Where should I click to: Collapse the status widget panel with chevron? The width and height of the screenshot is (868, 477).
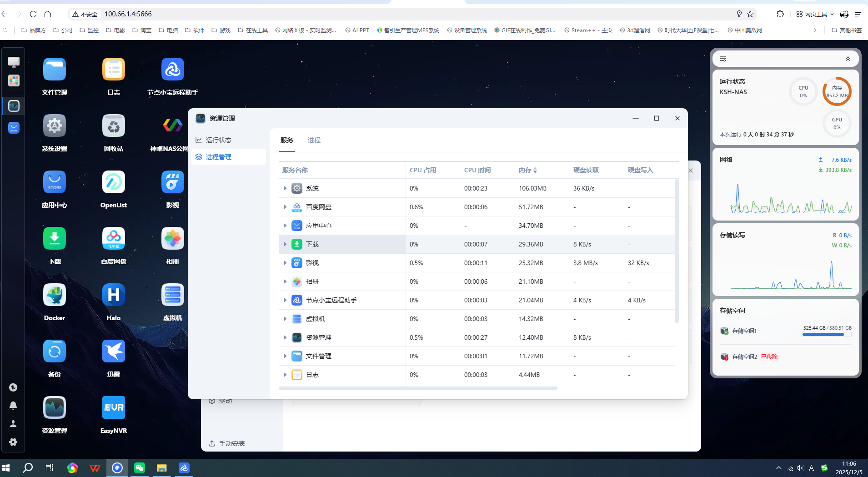[x=848, y=59]
